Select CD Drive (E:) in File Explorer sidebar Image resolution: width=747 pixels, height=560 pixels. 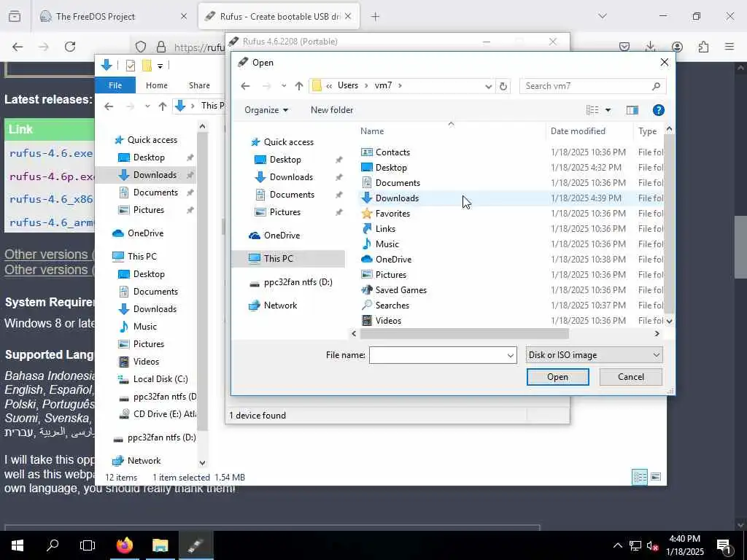(158, 414)
